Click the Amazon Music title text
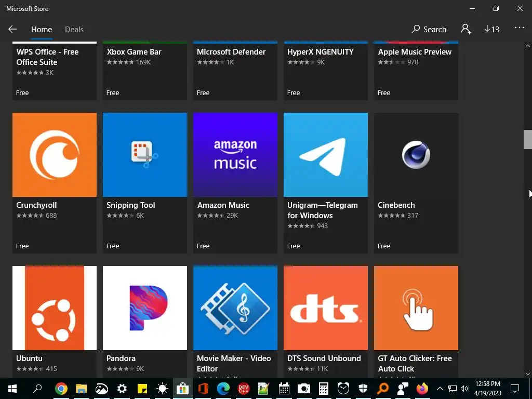The image size is (532, 399). [223, 205]
